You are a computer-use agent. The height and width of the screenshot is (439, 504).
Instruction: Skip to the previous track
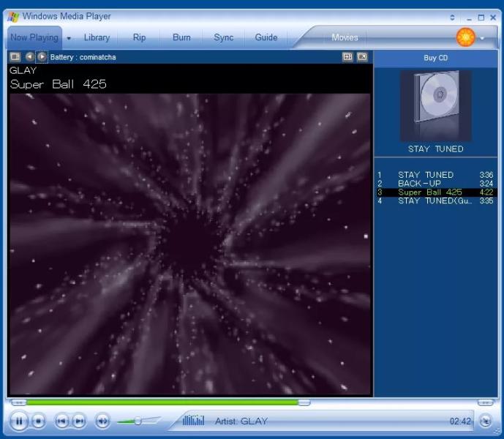pos(61,421)
